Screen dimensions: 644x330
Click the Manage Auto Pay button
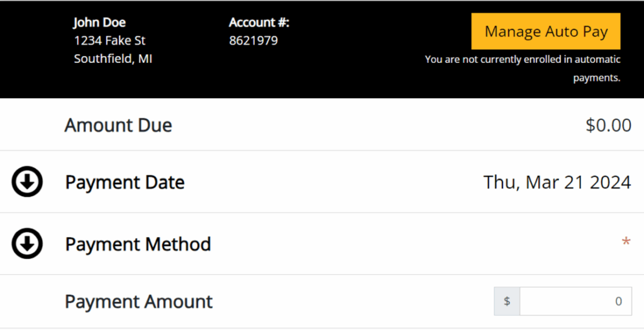pos(545,31)
